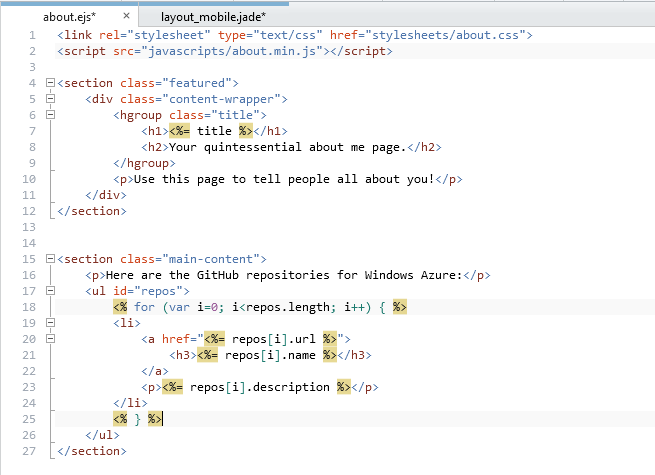
Task: Collapse the content-wrapper div on line 5
Action: click(x=50, y=99)
